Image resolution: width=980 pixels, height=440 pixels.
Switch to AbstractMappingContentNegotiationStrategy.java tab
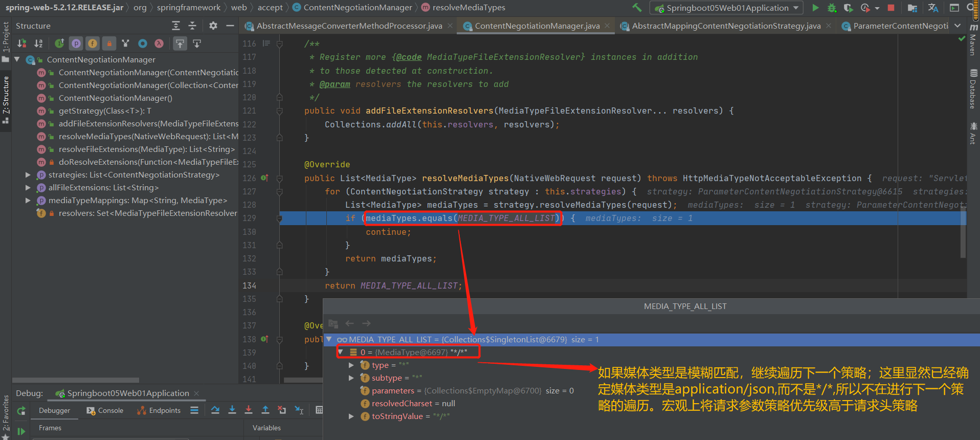pos(726,26)
